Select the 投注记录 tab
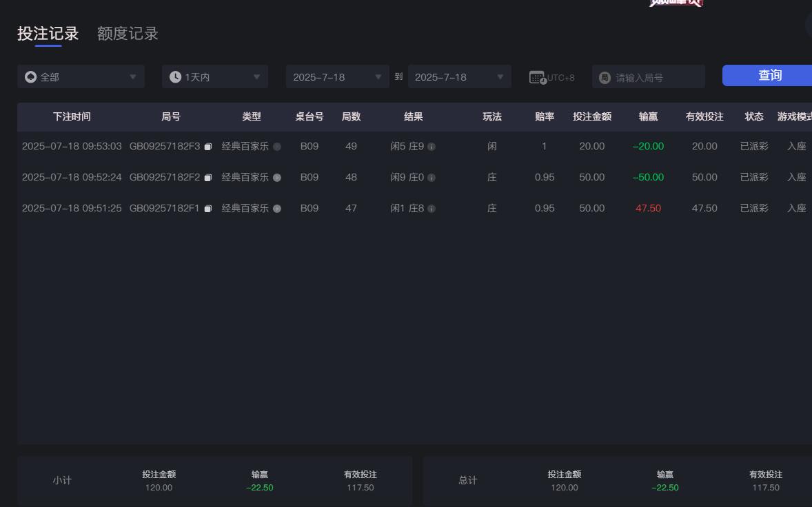 (x=47, y=33)
